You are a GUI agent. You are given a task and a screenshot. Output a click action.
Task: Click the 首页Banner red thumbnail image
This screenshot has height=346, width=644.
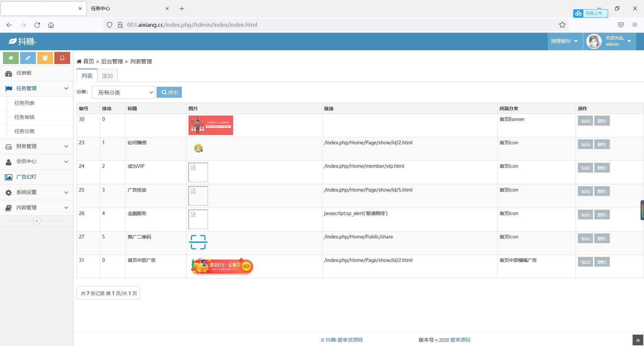pyautogui.click(x=211, y=125)
